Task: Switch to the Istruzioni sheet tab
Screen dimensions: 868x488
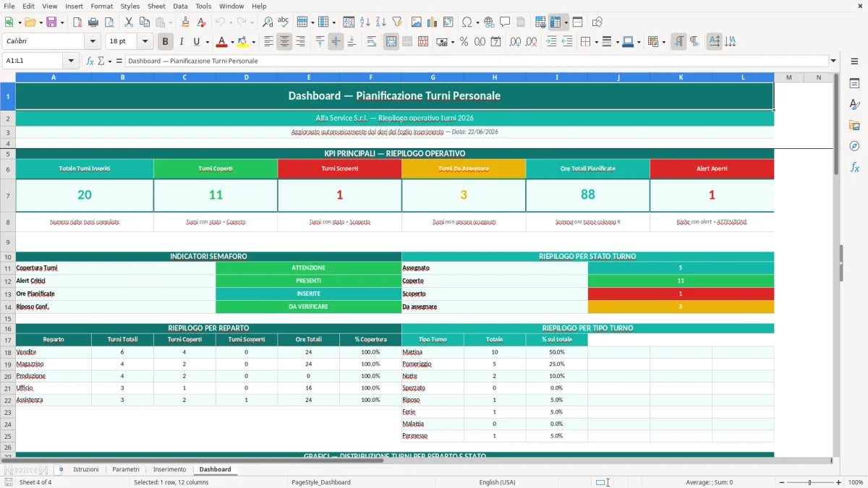Action: coord(86,469)
